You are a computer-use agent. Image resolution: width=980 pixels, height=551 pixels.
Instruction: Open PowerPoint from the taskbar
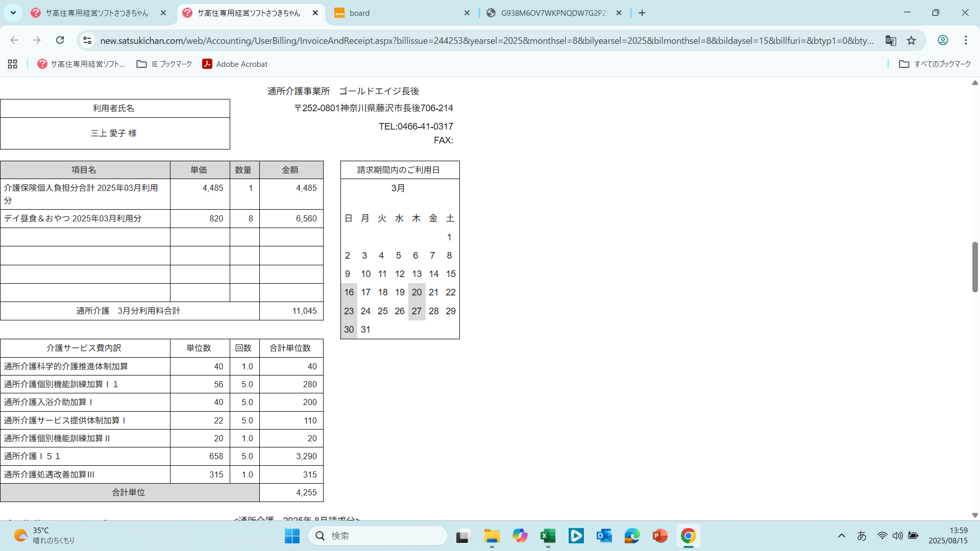(659, 536)
